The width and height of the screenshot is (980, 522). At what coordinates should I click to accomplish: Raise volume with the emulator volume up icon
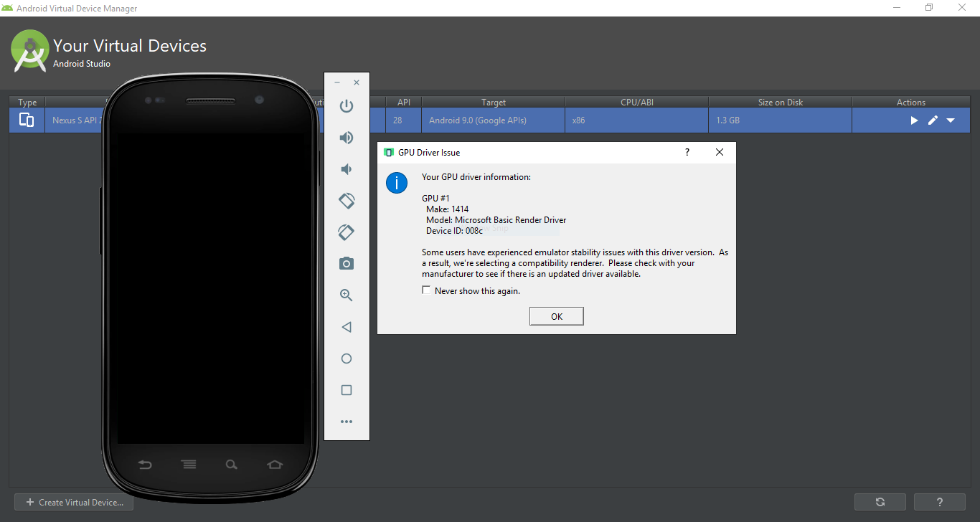(x=347, y=138)
